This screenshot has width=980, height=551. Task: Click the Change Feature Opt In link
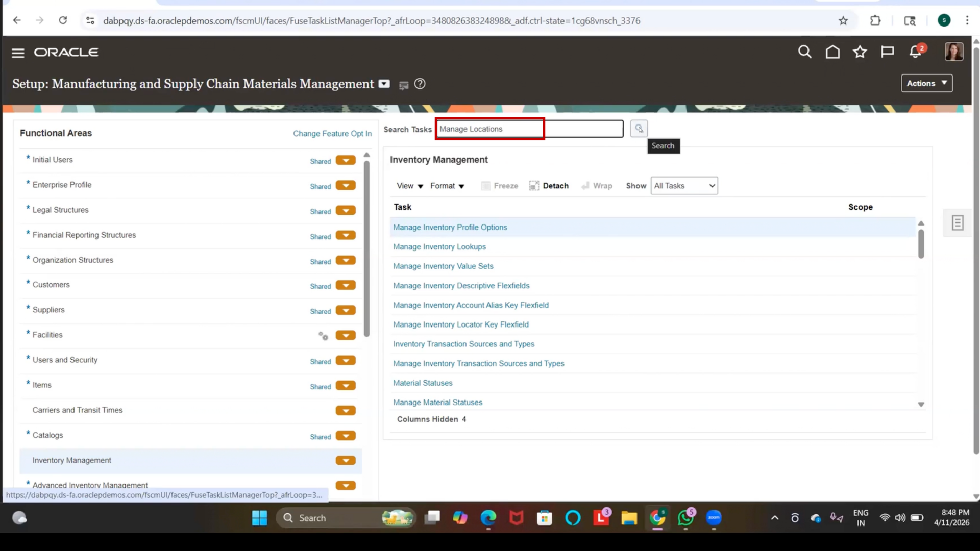[332, 133]
